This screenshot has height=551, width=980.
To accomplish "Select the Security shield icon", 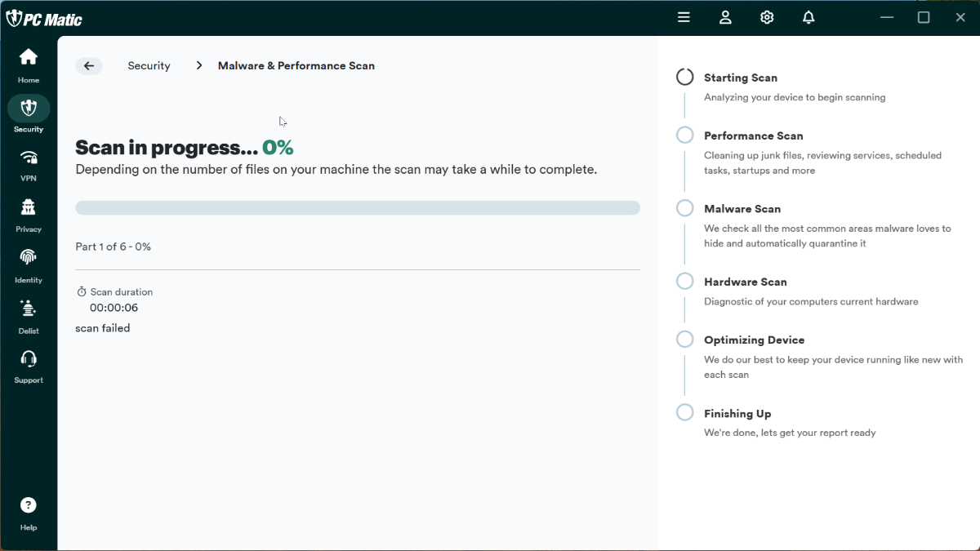I will point(29,108).
